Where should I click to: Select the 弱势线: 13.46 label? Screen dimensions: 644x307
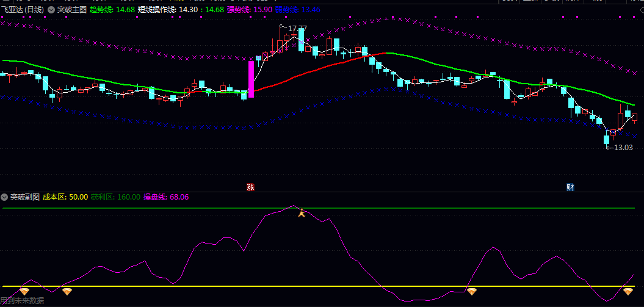[x=298, y=9]
